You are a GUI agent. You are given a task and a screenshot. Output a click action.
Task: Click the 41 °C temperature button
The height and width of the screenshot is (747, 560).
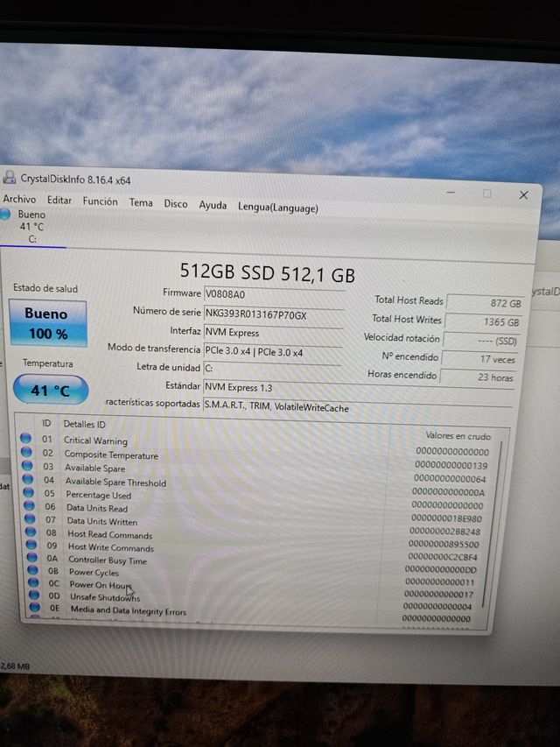pos(51,391)
